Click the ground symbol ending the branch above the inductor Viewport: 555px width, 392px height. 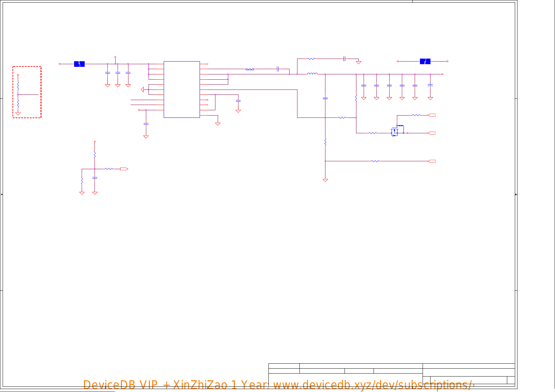tap(359, 62)
